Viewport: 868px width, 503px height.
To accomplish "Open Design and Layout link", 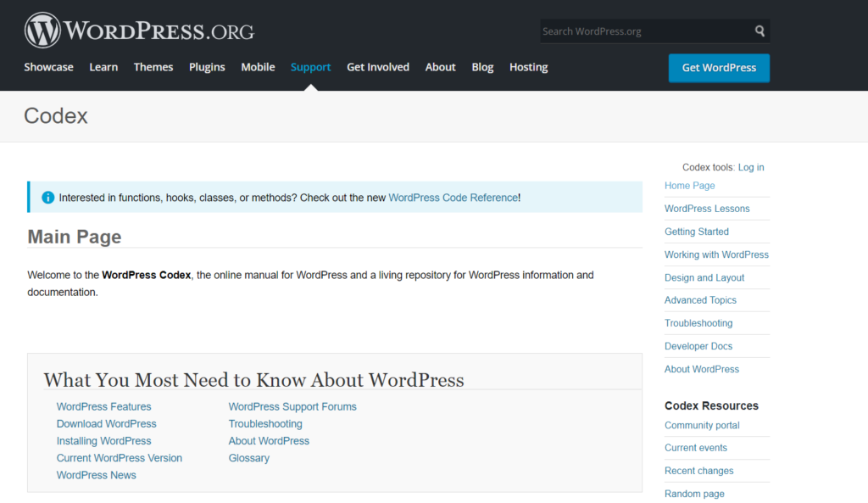I will click(704, 277).
